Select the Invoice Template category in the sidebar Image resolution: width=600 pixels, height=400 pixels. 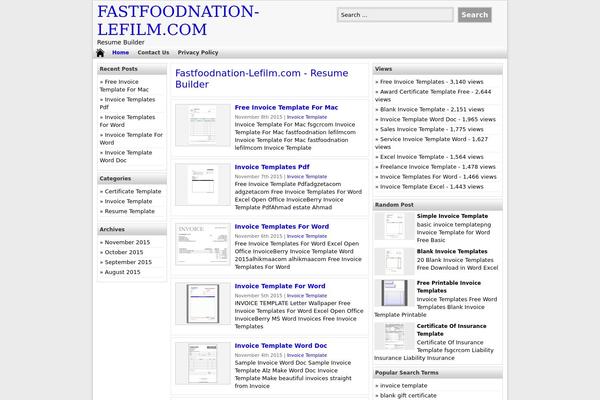[x=128, y=201]
